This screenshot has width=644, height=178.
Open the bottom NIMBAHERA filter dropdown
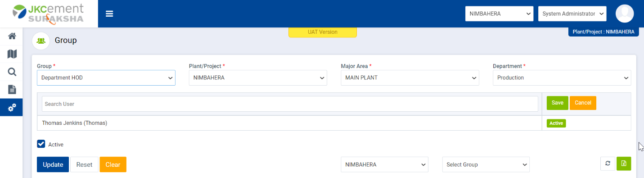385,164
